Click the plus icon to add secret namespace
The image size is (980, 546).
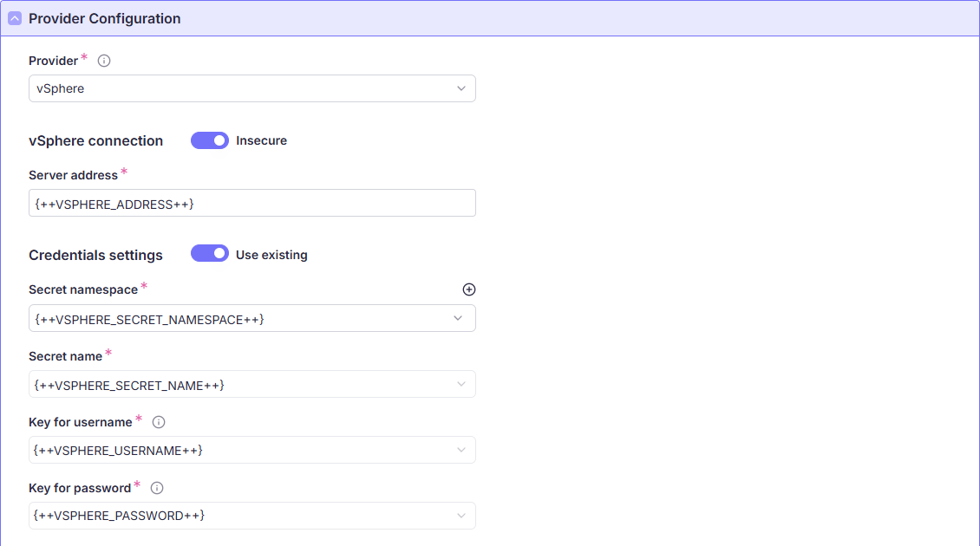469,289
